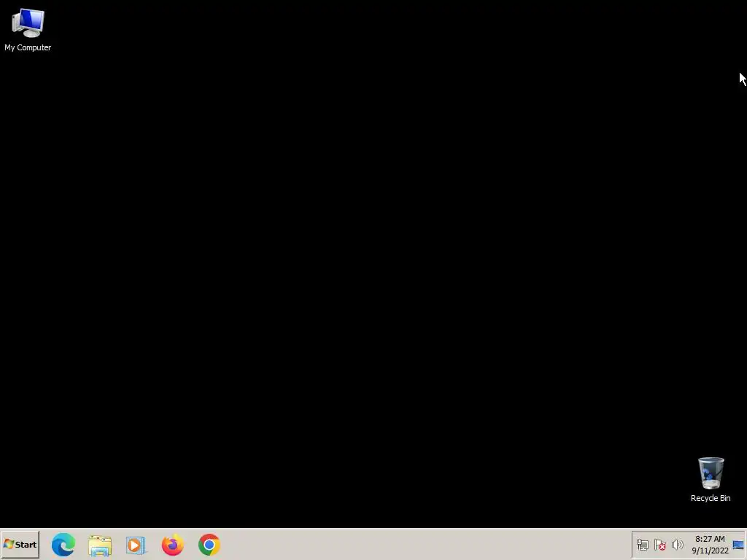The width and height of the screenshot is (747, 560).
Task: Click the volume speaker tray icon
Action: (677, 544)
